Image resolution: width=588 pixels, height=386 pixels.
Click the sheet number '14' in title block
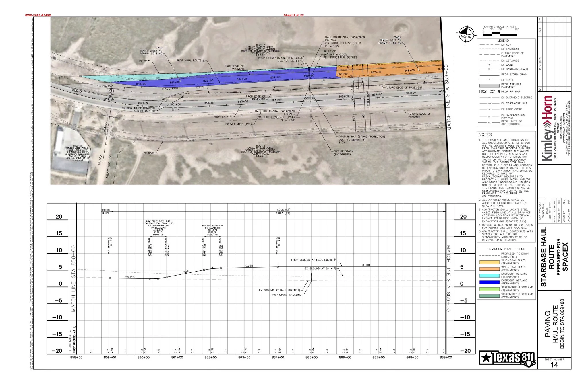554,365
